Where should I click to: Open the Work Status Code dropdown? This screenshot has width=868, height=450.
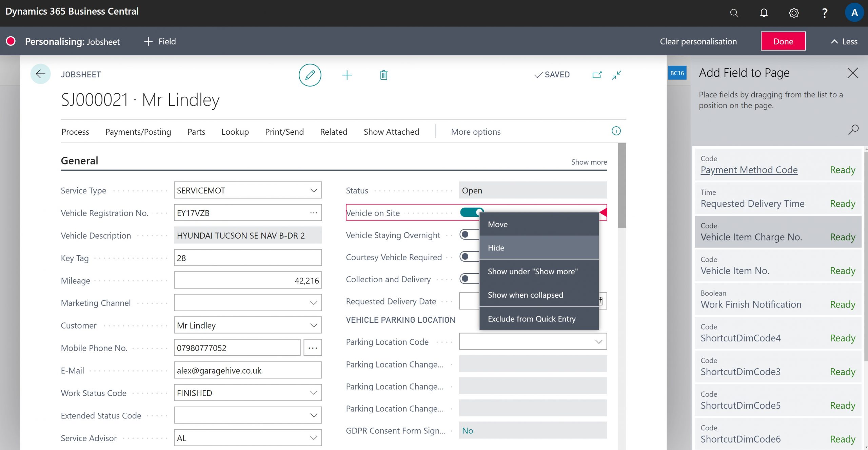click(x=313, y=393)
